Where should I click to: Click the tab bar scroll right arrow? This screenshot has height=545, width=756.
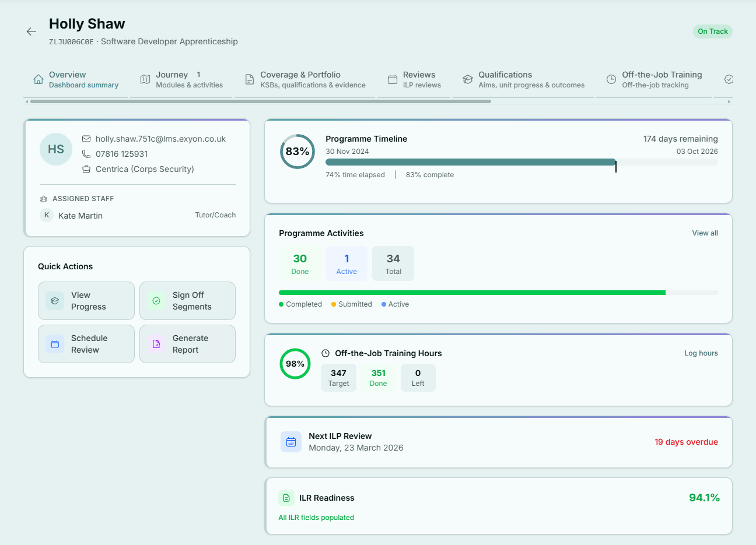[x=729, y=101]
